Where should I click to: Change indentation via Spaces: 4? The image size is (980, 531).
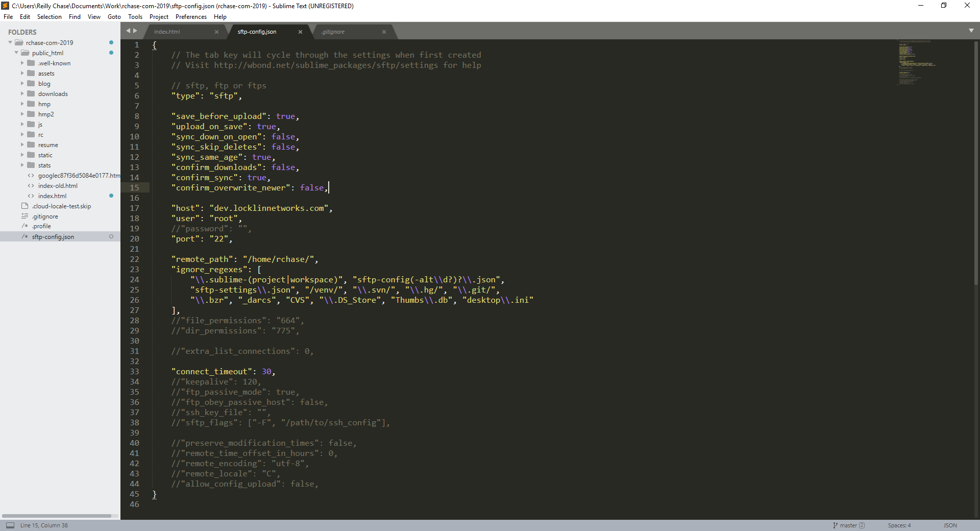click(899, 525)
